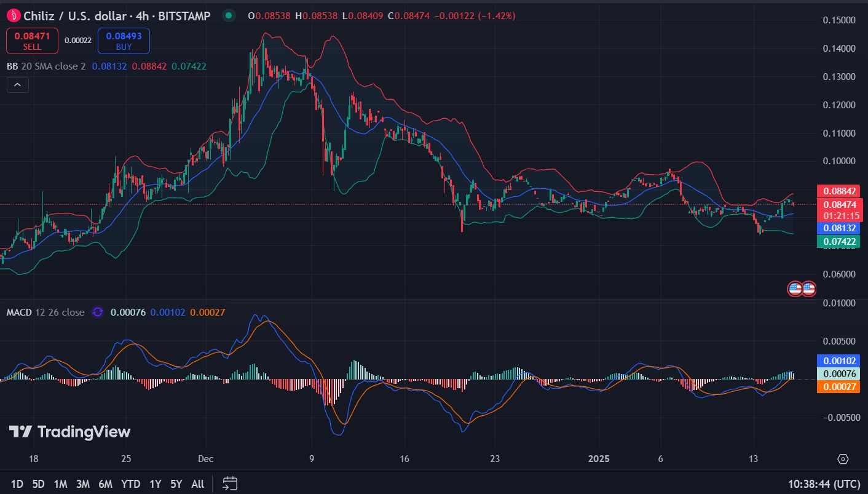868x494 pixels.
Task: Click the MACD 12 26 close legend
Action: coord(45,313)
